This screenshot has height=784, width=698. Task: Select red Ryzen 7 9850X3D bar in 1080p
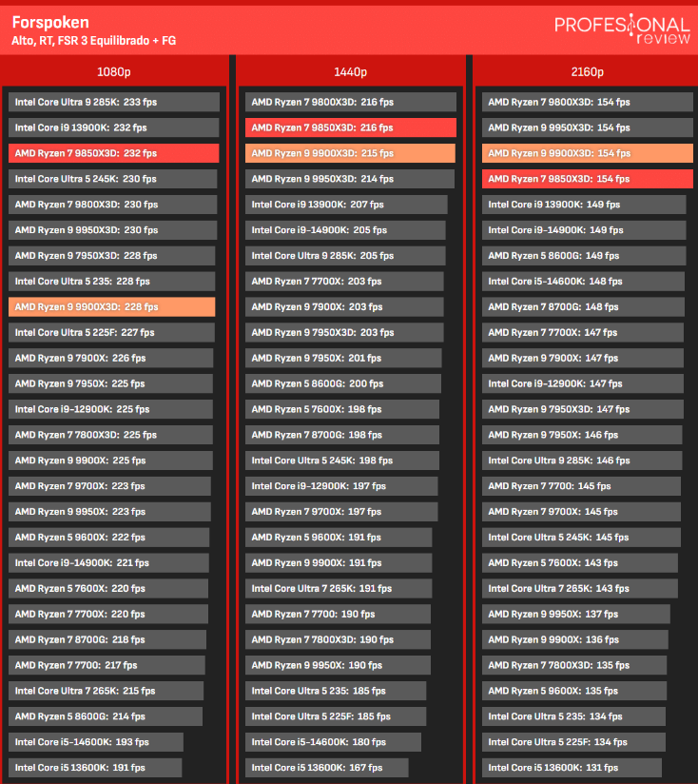114,153
